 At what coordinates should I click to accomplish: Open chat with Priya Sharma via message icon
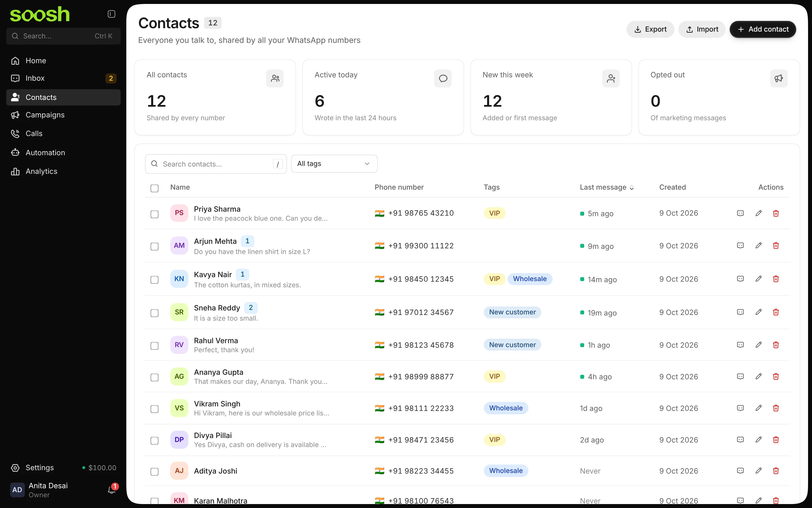[x=740, y=213]
